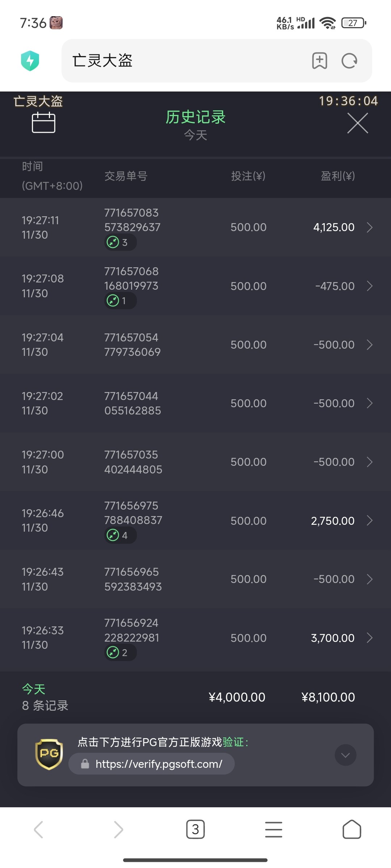The width and height of the screenshot is (391, 868).
Task: Close the history record panel
Action: (x=357, y=123)
